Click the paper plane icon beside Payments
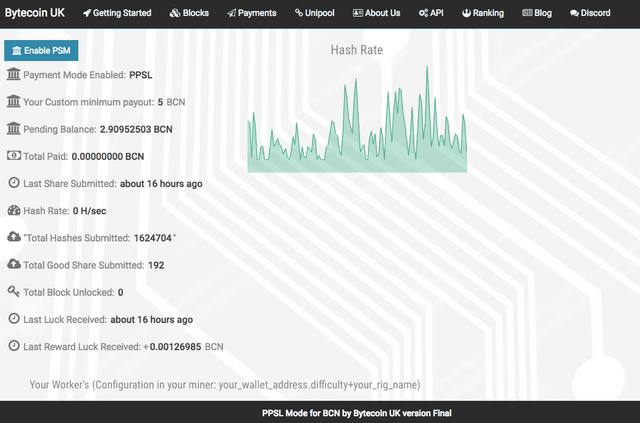The height and width of the screenshot is (423, 640). click(231, 13)
